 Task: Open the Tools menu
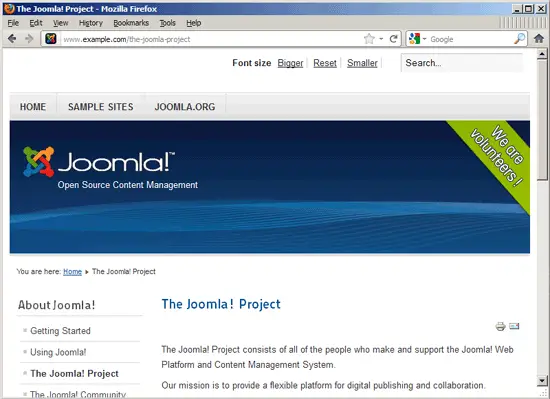tap(168, 23)
